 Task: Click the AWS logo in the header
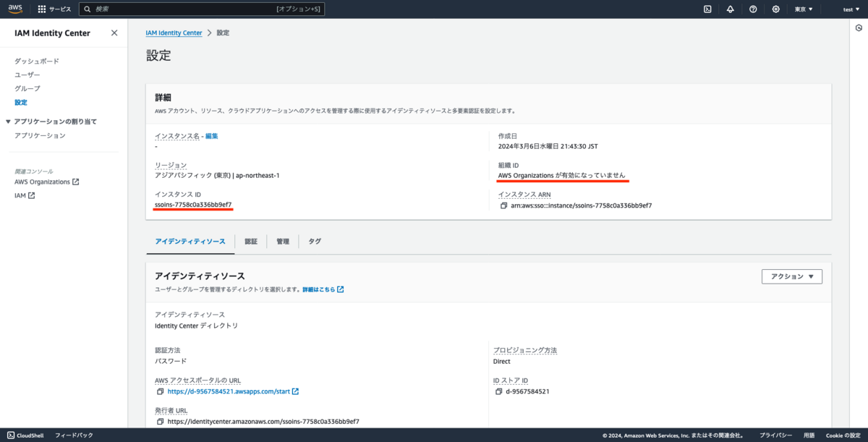[x=14, y=9]
